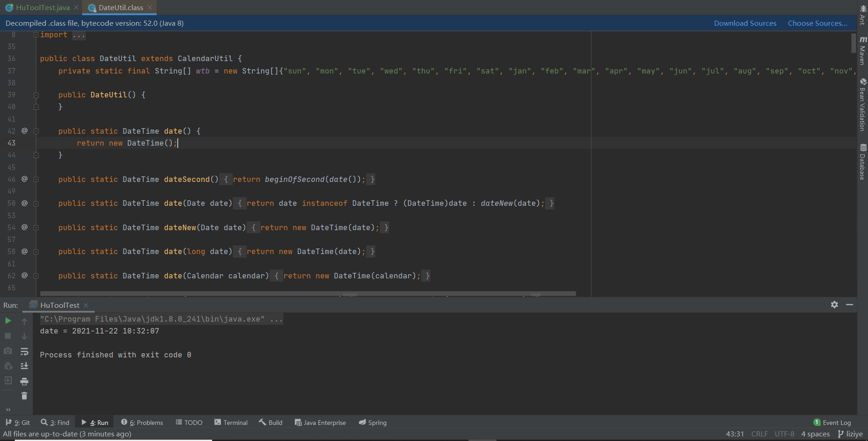This screenshot has width=868, height=441.
Task: Click 'date = 2021-11-22 10:32:07' output
Action: pos(99,331)
